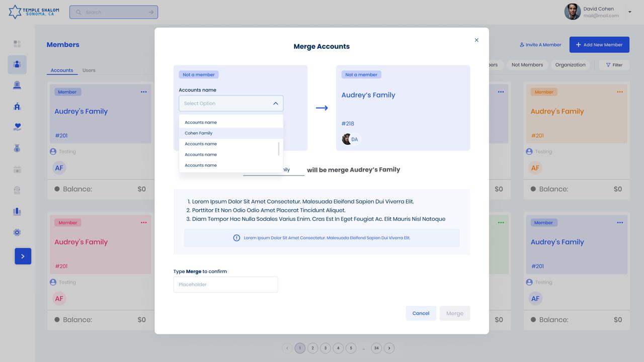Cancel the merge dialog
Viewport: 644px width, 362px height.
point(421,313)
